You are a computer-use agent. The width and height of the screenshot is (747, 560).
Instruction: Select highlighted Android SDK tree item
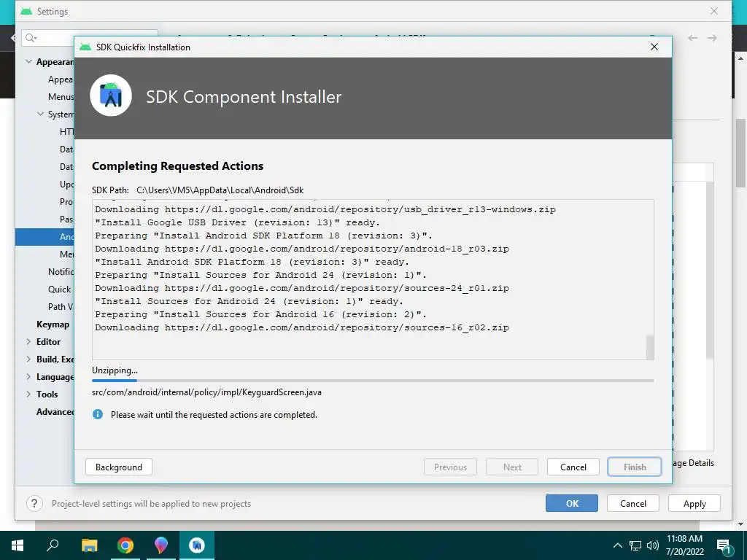pyautogui.click(x=44, y=237)
